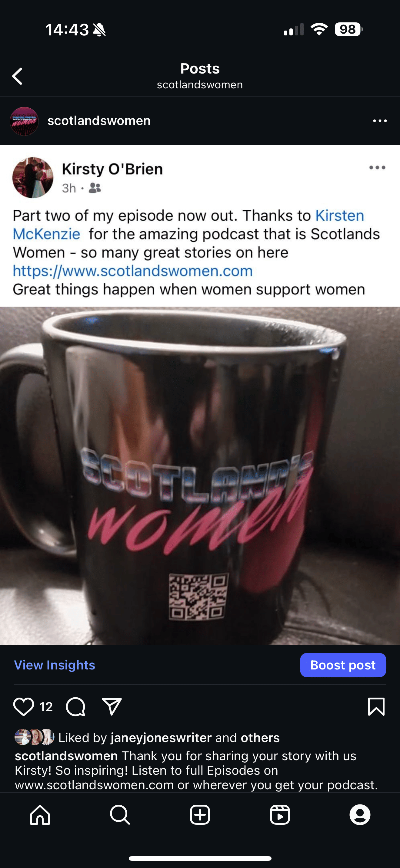
Task: Open post options three-dot menu
Action: [x=380, y=121]
